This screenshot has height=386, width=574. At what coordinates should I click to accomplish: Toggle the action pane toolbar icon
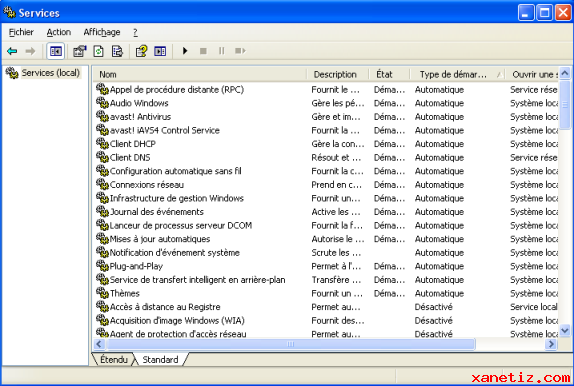coord(160,51)
